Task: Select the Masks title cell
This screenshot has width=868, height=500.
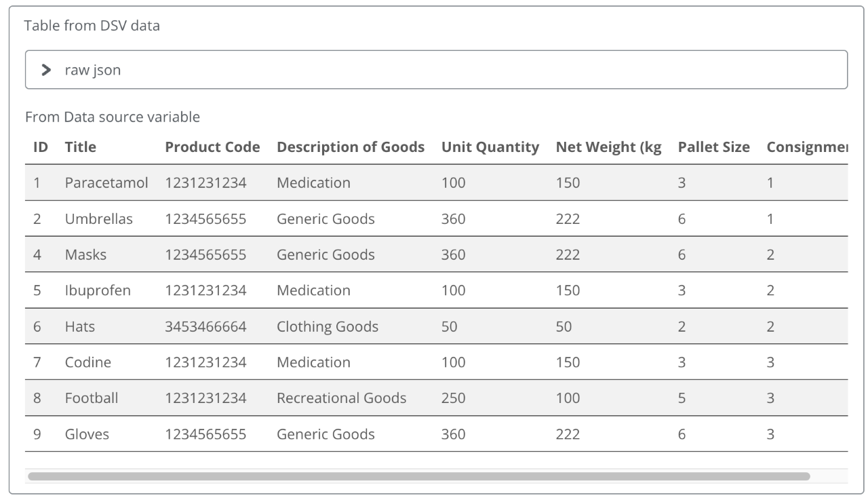Action: click(85, 255)
